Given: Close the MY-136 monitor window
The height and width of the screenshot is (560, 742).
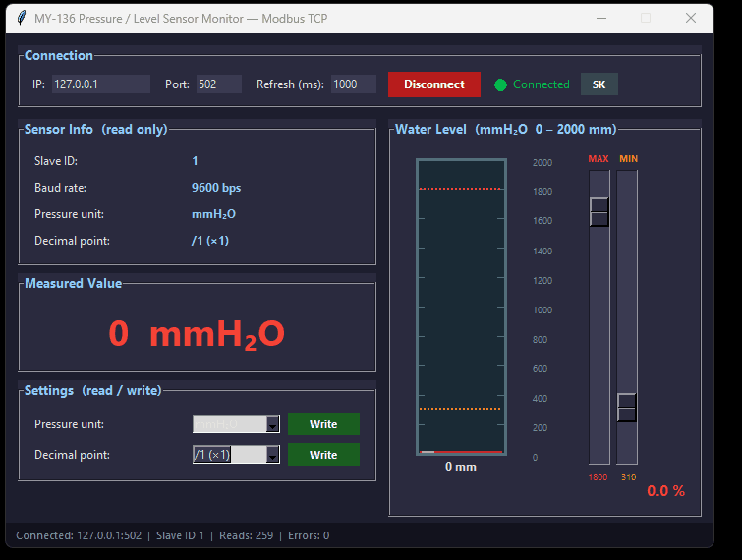Looking at the screenshot, I should tap(691, 18).
